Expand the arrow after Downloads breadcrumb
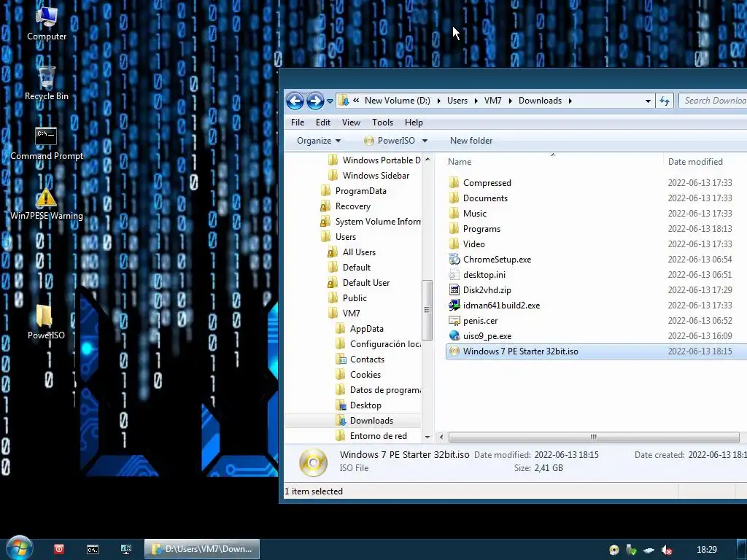This screenshot has height=560, width=747. pos(570,101)
